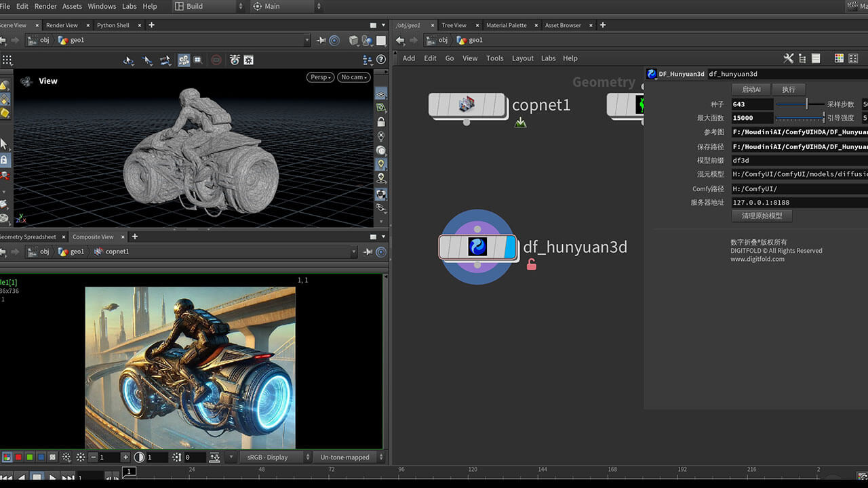Open the Main radial menu dropdown
Image resolution: width=868 pixels, height=488 pixels.
tap(288, 6)
